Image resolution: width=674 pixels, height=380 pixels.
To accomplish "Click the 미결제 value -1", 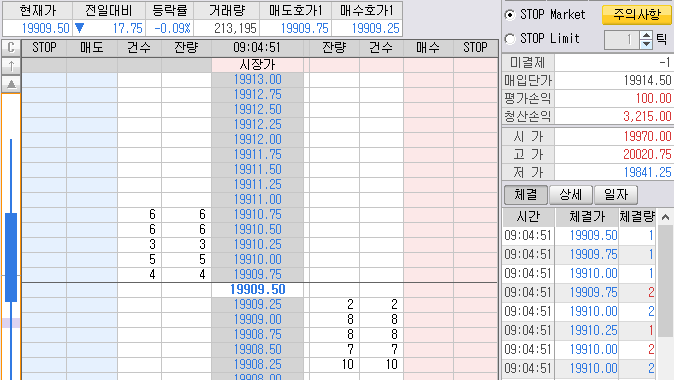I will click(x=664, y=63).
